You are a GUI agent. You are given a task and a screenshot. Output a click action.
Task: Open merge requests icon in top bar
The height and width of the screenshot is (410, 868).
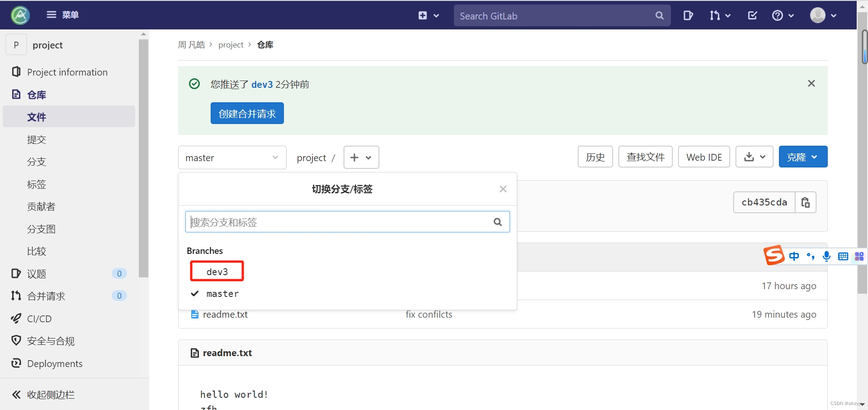tap(717, 15)
